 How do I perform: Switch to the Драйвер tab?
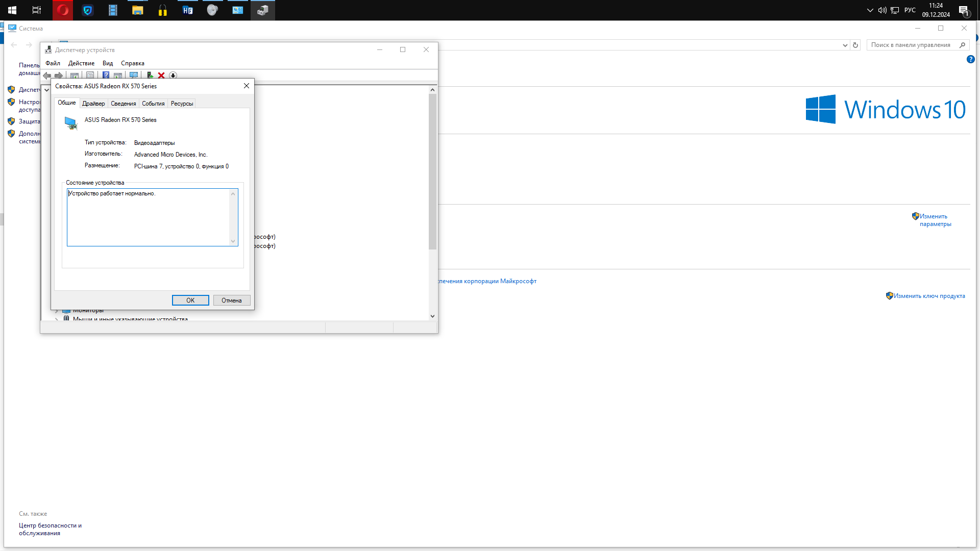click(93, 104)
